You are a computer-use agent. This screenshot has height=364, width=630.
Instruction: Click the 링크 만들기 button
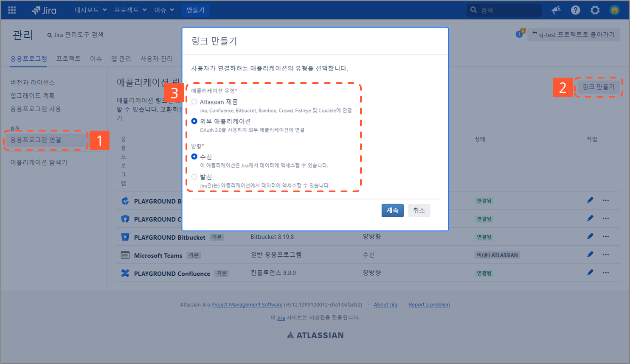pyautogui.click(x=598, y=87)
